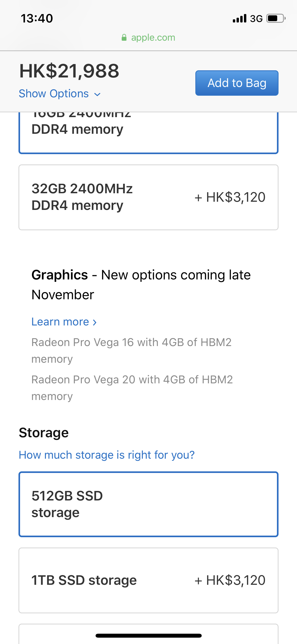This screenshot has width=297, height=644.
Task: Tap apple.com address bar
Action: click(148, 38)
